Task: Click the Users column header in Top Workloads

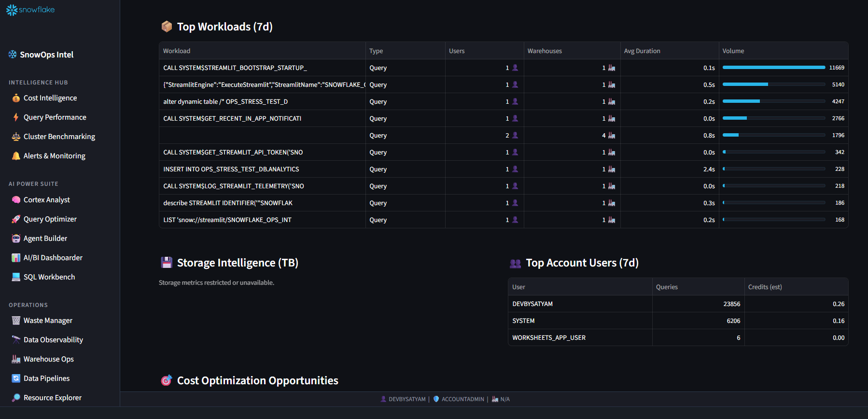Action: tap(485, 51)
